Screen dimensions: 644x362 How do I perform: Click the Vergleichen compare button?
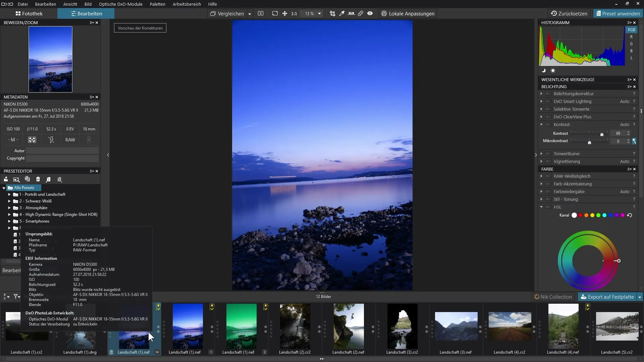227,14
